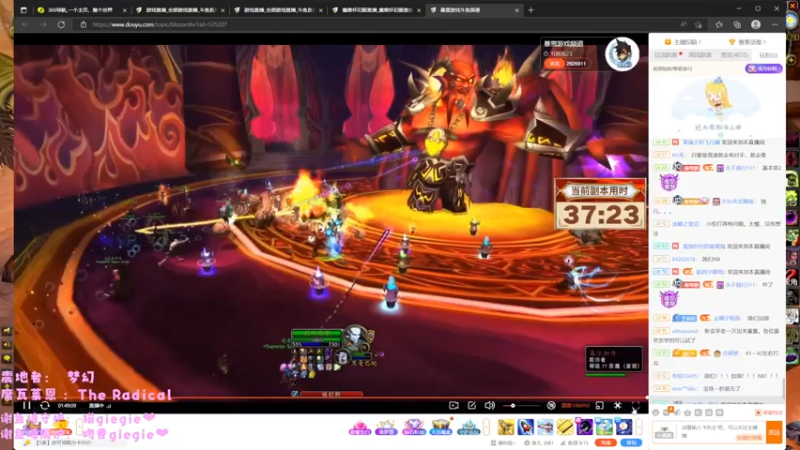Select the fifth gift icon, blue winged
Viewport: 800px width, 450px height.
468,427
